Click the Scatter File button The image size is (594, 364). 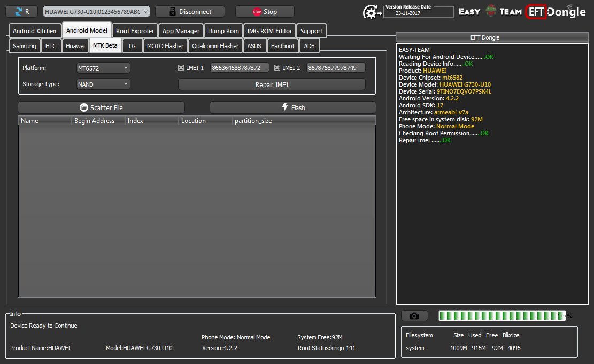pos(101,107)
